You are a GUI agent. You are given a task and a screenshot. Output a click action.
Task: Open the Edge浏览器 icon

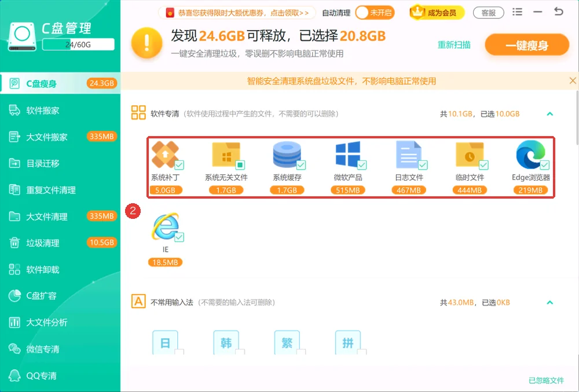tap(530, 154)
